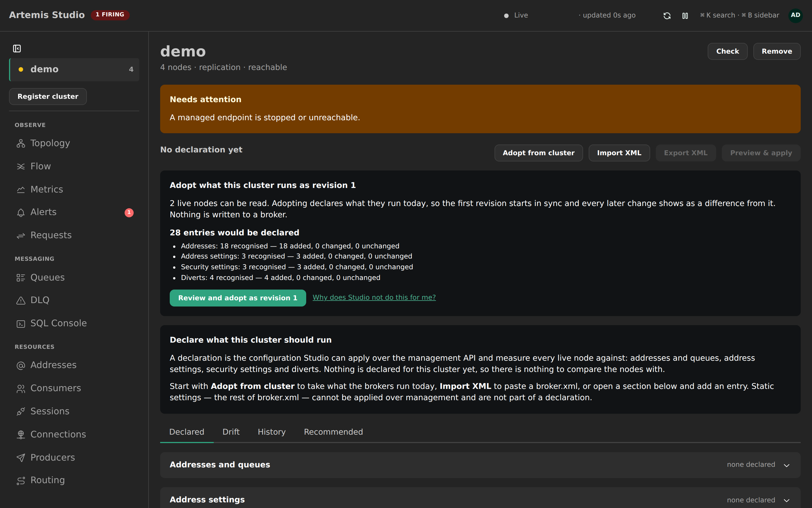Viewport: 812px width, 508px height.
Task: Click the Connections globe icon
Action: pyautogui.click(x=21, y=435)
